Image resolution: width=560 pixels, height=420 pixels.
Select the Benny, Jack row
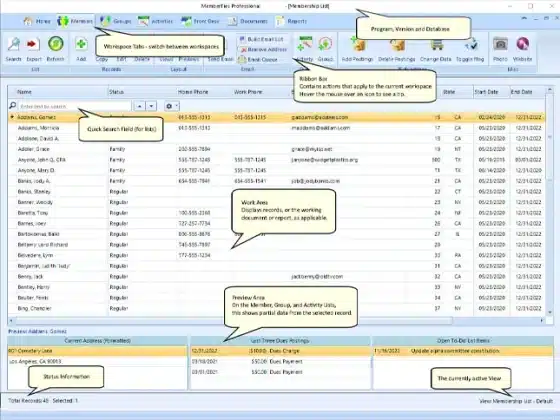[276, 276]
